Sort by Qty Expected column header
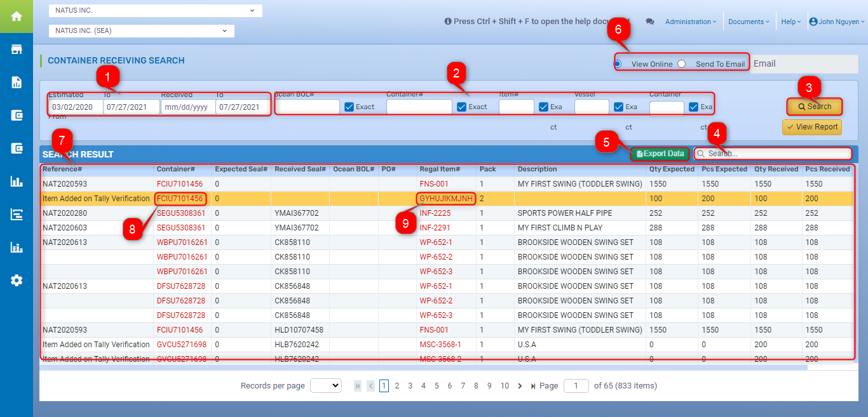Screen dimensions: 868x417 [672, 169]
